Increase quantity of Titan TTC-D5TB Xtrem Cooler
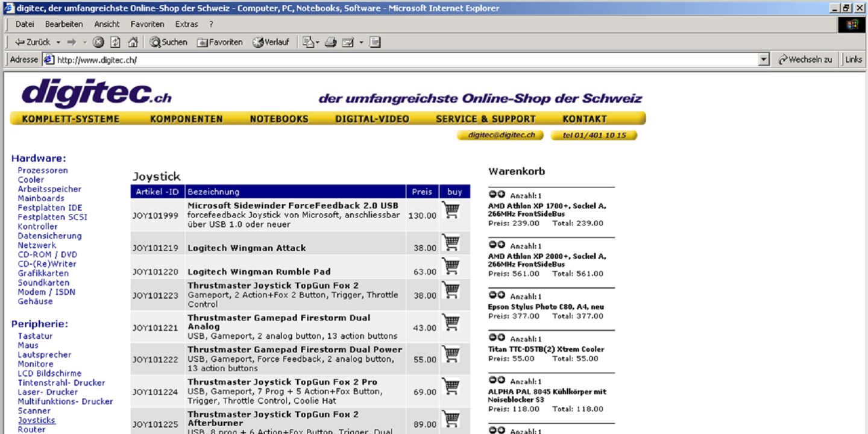Viewport: 868px width, 434px height. (x=501, y=338)
